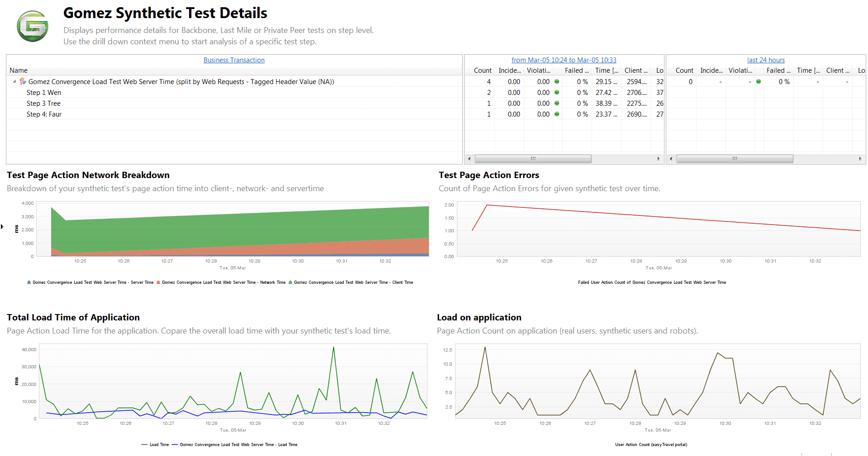Click right scroll arrow of last 24 hours table

pos(860,159)
